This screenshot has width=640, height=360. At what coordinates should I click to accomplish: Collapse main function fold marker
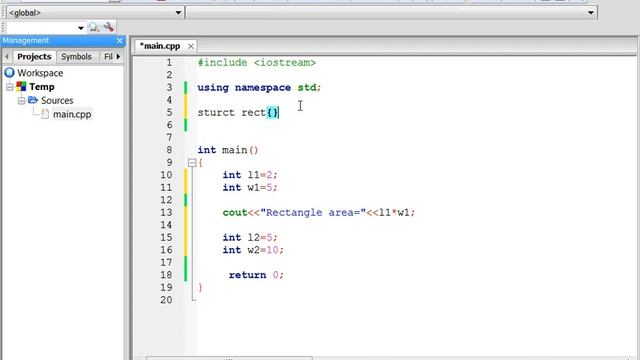click(192, 163)
